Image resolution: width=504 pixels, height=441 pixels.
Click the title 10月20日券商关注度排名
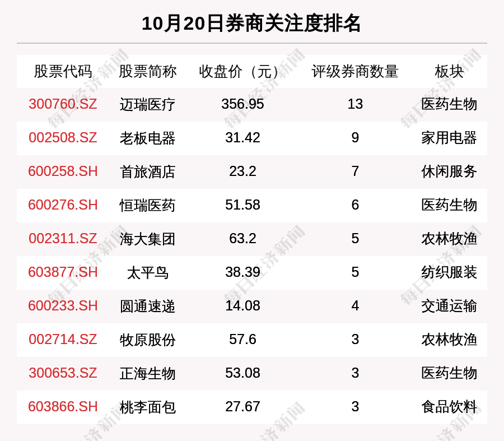[251, 24]
